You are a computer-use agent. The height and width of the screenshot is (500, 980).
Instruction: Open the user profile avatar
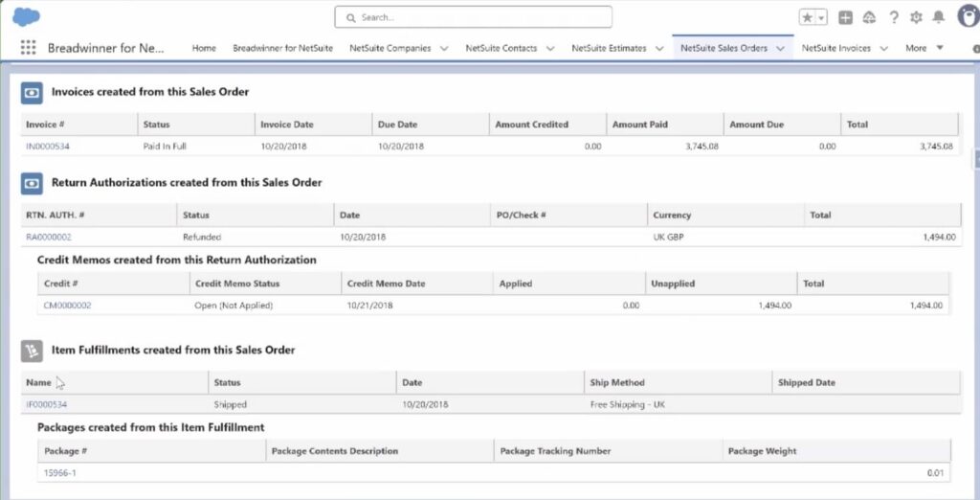coord(969,16)
